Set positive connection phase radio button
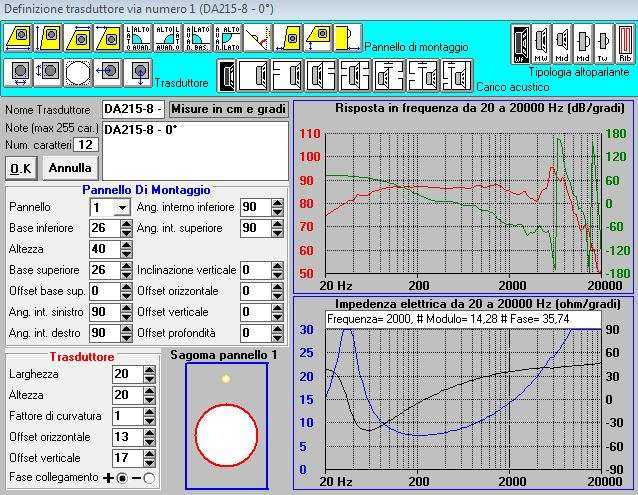638x495 pixels. (122, 478)
